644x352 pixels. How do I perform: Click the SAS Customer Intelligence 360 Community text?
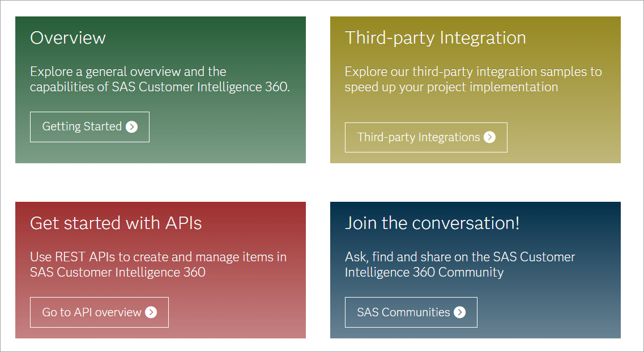tap(460, 264)
